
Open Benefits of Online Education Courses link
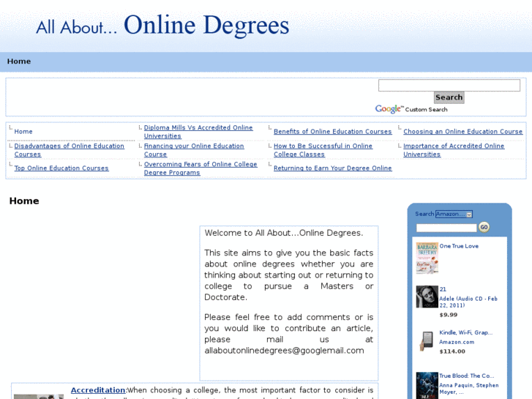(x=332, y=132)
